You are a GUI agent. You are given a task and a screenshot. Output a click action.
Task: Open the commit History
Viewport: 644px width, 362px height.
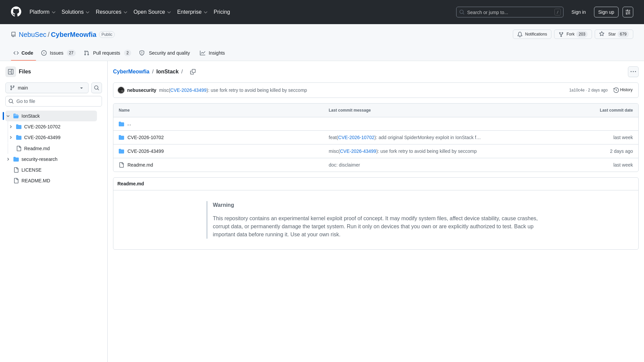tap(623, 90)
